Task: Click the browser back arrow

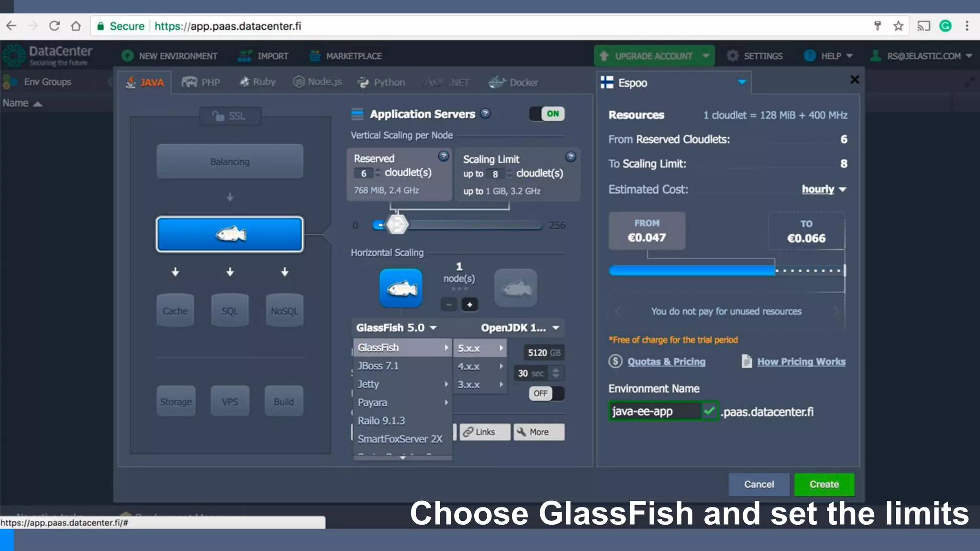Action: point(11,26)
